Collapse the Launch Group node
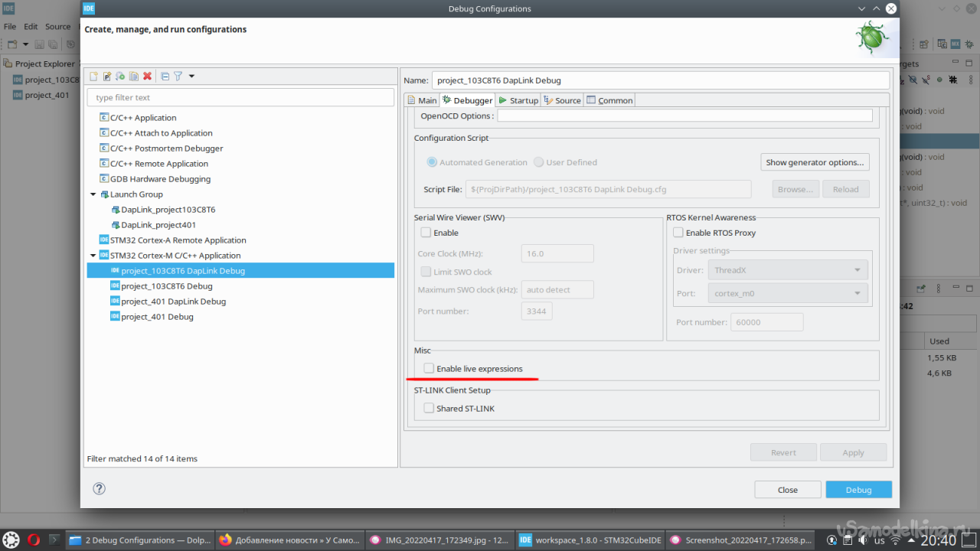980x551 pixels. [93, 194]
